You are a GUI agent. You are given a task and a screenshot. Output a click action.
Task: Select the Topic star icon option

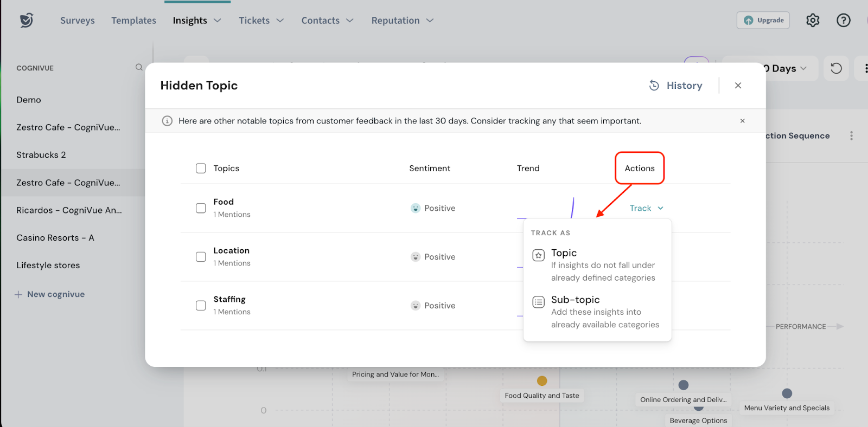(538, 255)
